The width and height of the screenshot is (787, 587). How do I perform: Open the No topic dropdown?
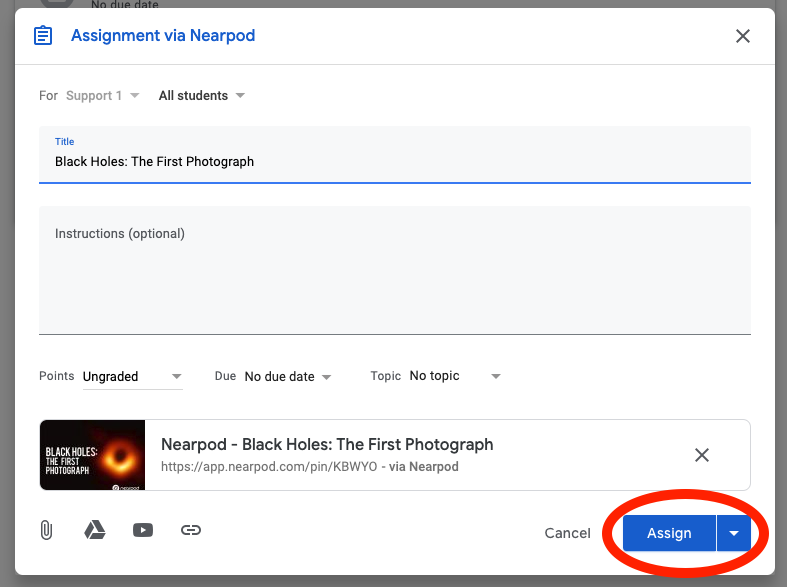[x=453, y=376]
